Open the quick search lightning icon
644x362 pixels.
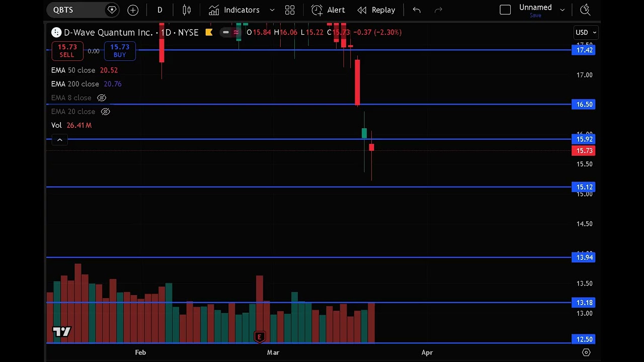pyautogui.click(x=585, y=10)
